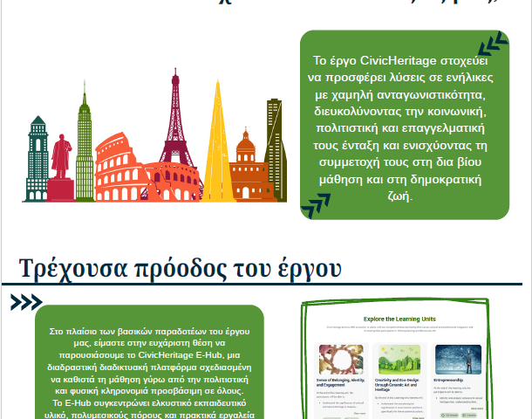Click the line "παρουσιάσουμε το CivicHeritage E-Hub, μια"
The height and width of the screenshot is (419, 532).
[x=150, y=355]
